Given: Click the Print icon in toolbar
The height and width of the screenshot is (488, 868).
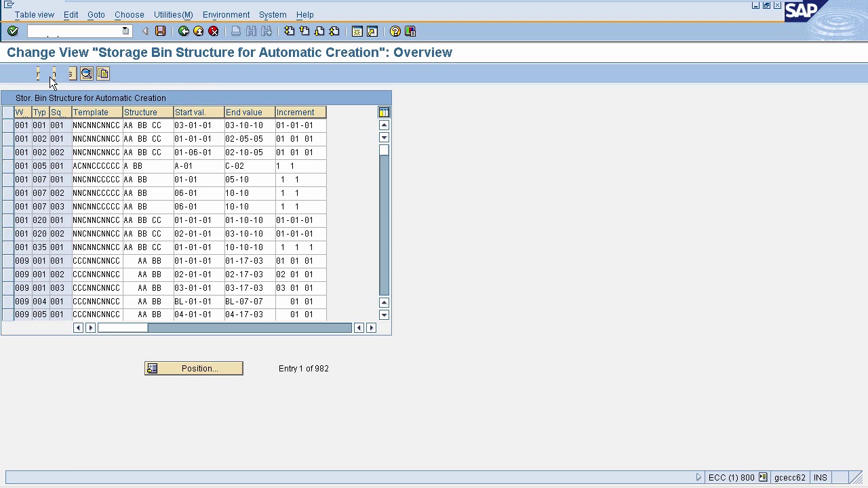Looking at the screenshot, I should click(x=236, y=31).
